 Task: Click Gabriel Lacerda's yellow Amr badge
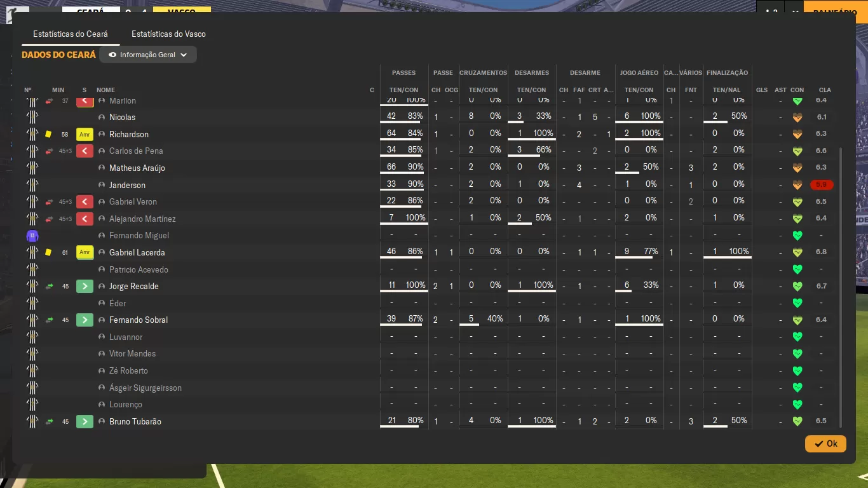[x=85, y=252]
